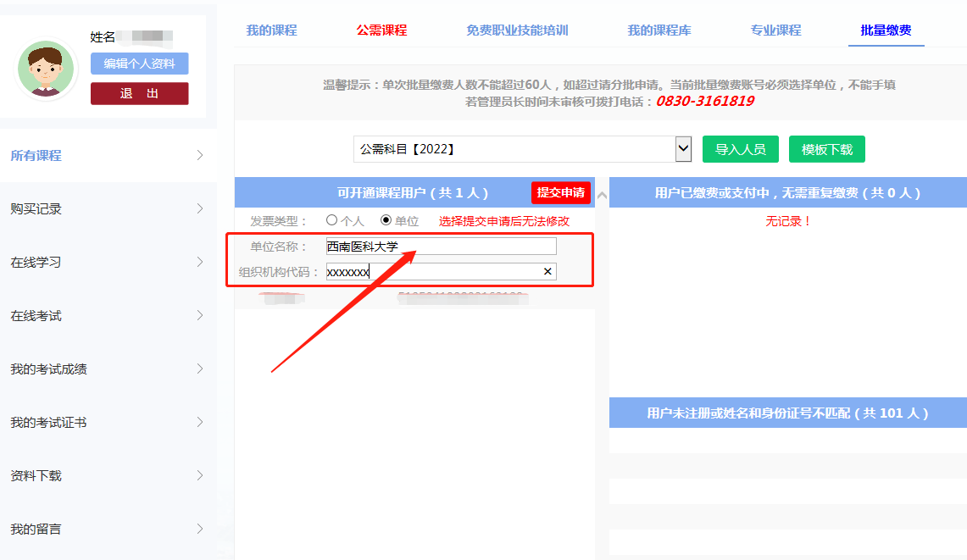Download the template via 模板下载
This screenshot has height=560, width=967.
click(826, 149)
